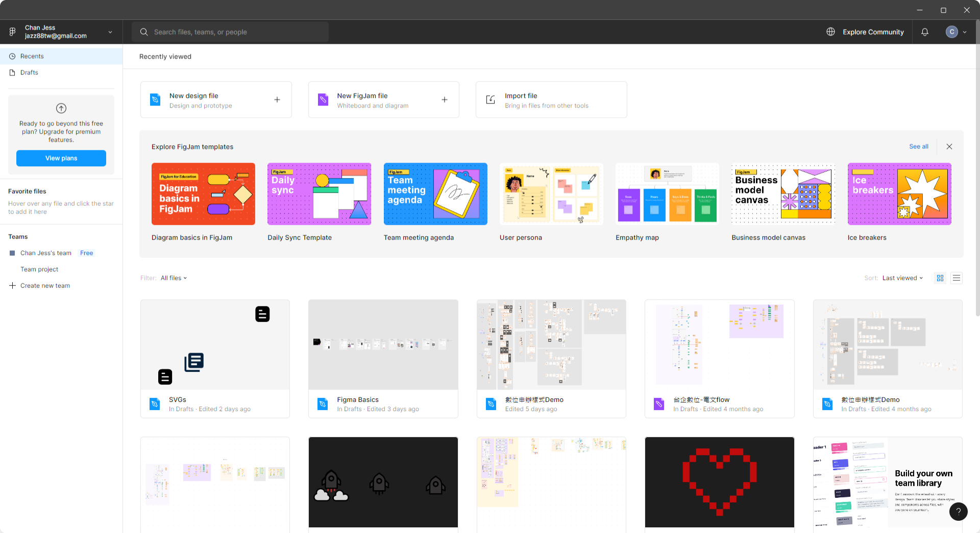The width and height of the screenshot is (980, 533).
Task: Click the plus icon on New FigJam file
Action: tap(445, 99)
